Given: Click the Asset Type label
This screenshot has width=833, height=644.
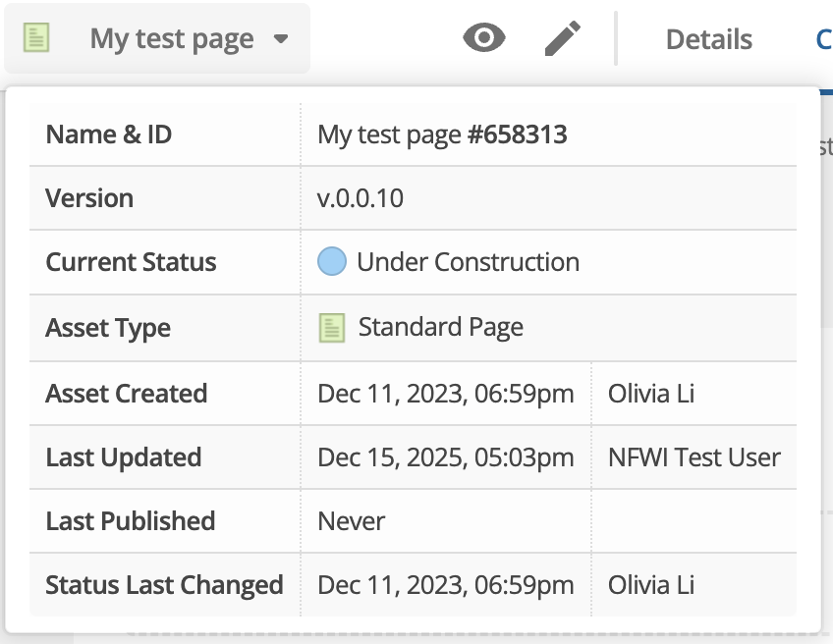Looking at the screenshot, I should tap(108, 328).
